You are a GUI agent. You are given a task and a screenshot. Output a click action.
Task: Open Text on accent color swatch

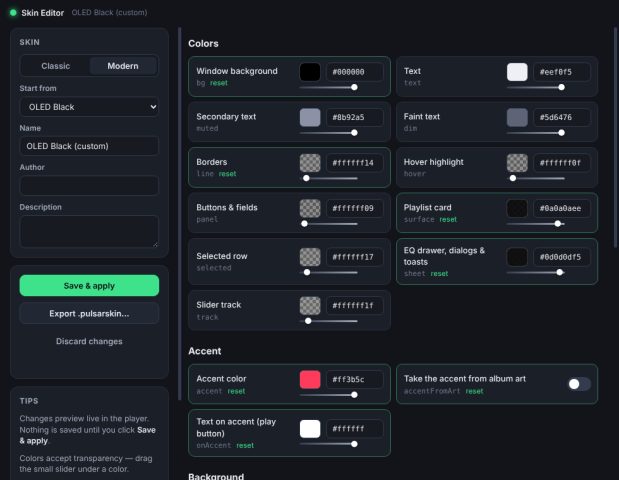pos(310,429)
